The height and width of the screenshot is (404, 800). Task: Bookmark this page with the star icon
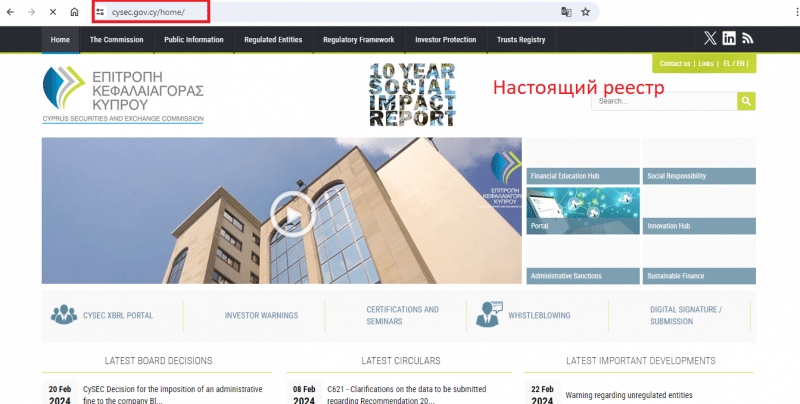point(585,12)
